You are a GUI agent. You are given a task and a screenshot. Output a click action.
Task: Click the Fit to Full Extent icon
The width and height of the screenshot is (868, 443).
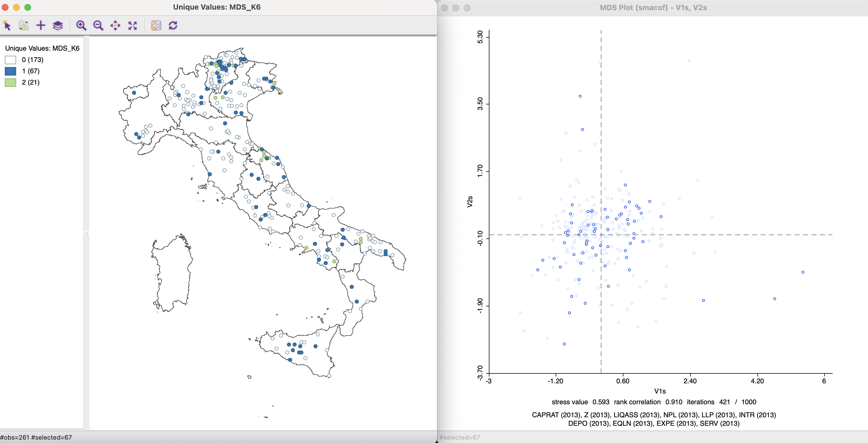(x=132, y=25)
